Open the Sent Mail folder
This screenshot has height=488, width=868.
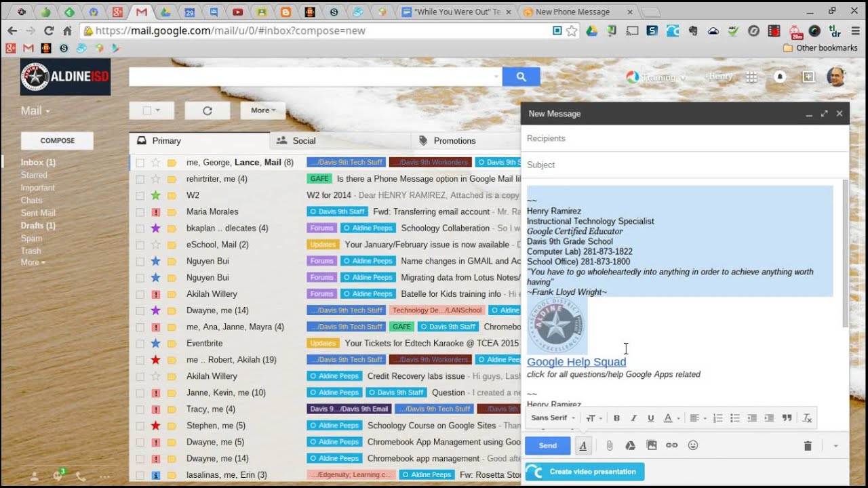coord(38,213)
